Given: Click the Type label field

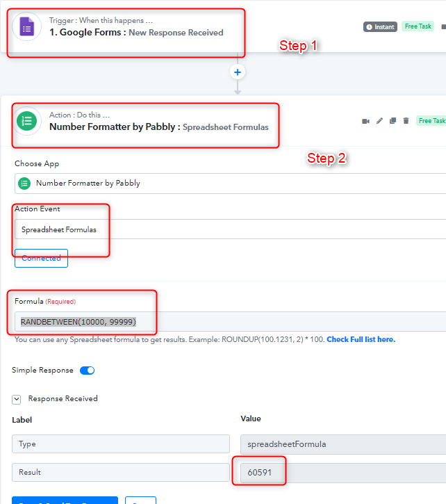Looking at the screenshot, I should click(x=121, y=444).
